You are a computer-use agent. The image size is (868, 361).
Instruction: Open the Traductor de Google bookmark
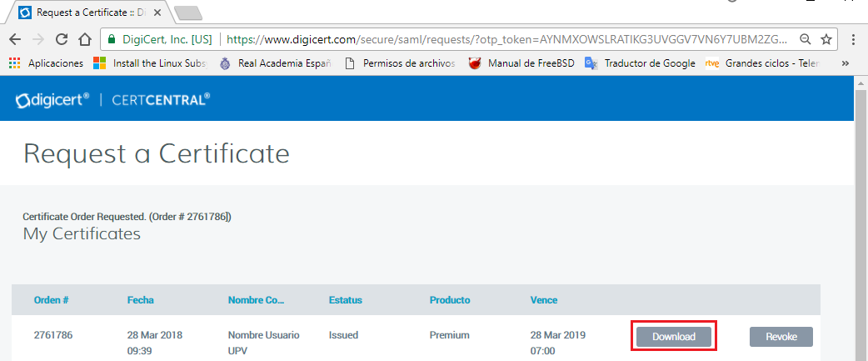640,63
